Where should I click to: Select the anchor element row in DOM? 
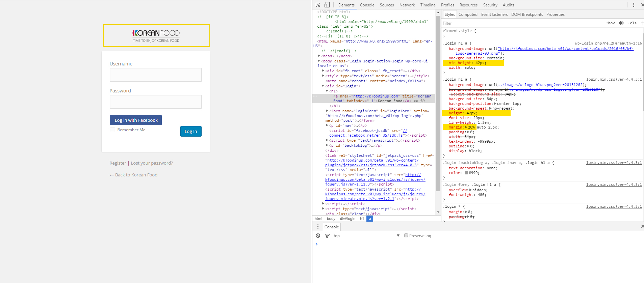click(374, 98)
